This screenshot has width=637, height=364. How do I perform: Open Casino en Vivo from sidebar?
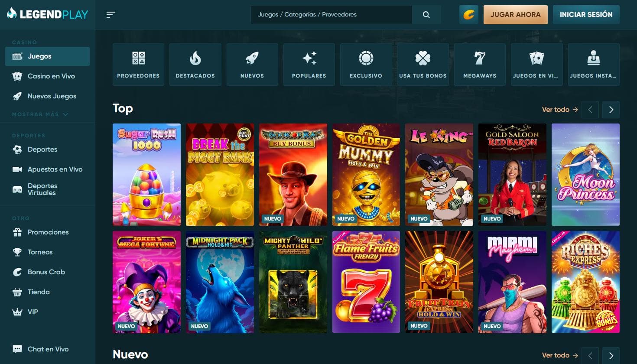[x=51, y=76]
